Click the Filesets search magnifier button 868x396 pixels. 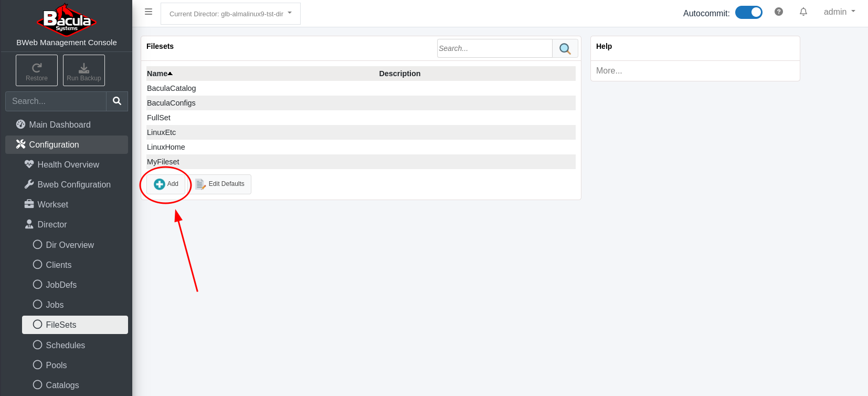click(565, 48)
